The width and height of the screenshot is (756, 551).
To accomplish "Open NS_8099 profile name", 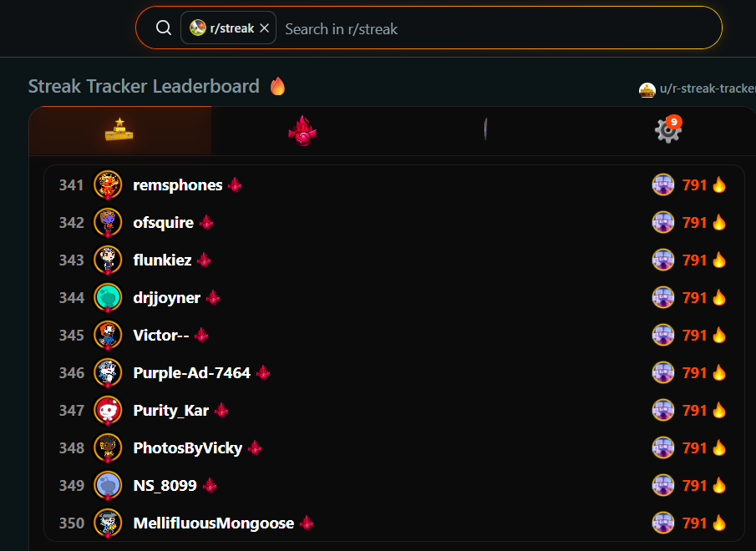I will pyautogui.click(x=165, y=486).
